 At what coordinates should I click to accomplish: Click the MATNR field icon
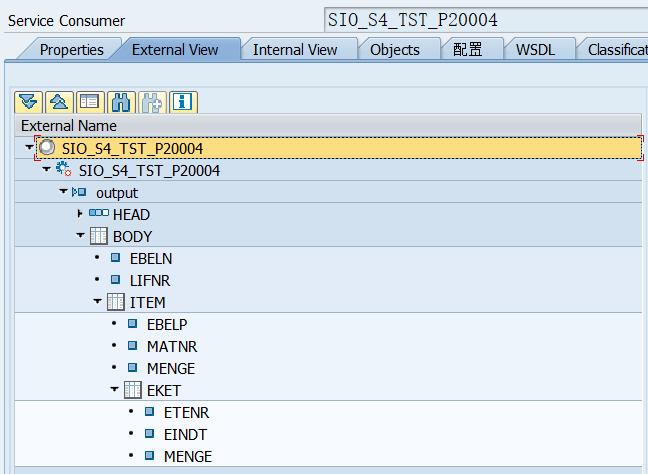coord(132,345)
